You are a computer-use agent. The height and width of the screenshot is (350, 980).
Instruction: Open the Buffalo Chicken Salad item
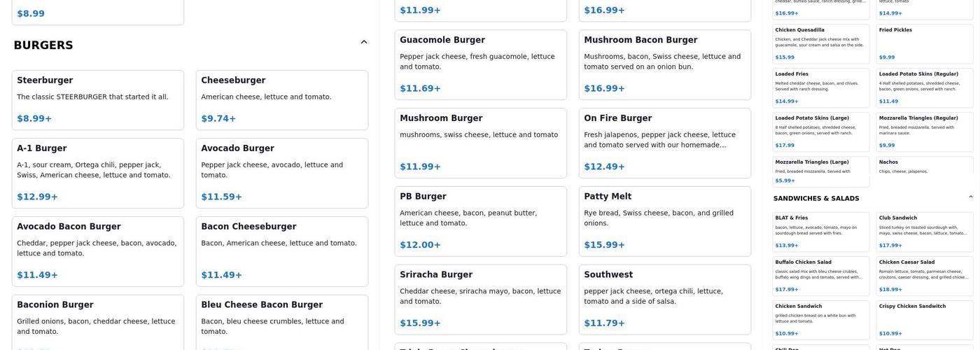click(x=820, y=276)
